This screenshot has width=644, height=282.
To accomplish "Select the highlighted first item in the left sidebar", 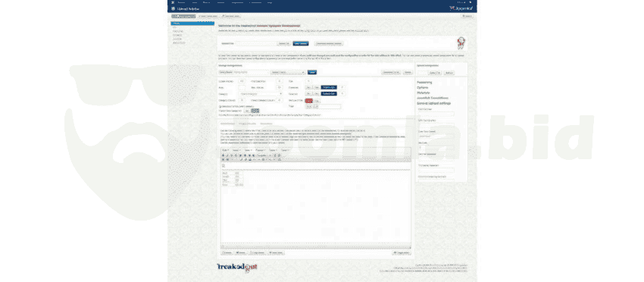I will pyautogui.click(x=192, y=23).
